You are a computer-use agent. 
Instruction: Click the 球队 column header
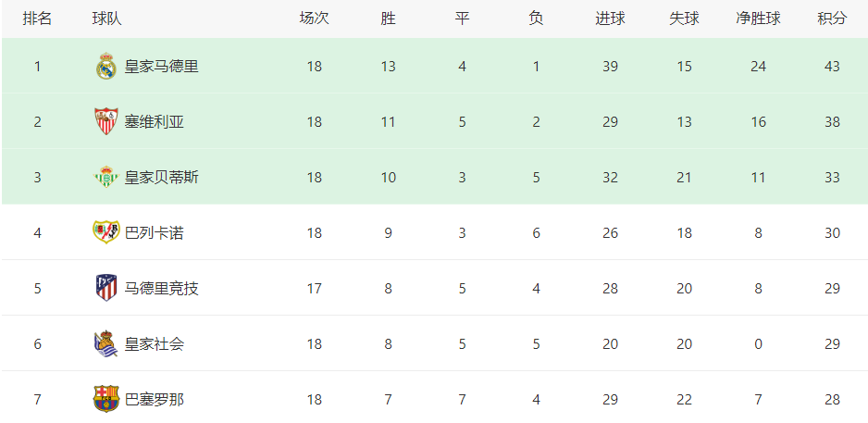[x=106, y=19]
